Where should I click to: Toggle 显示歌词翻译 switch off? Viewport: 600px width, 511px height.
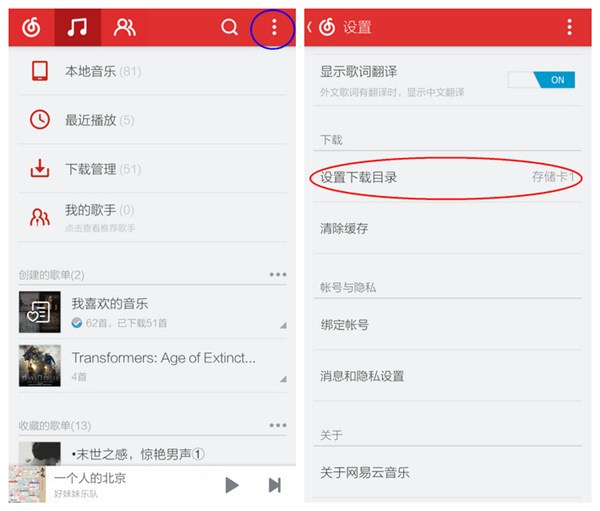541,80
